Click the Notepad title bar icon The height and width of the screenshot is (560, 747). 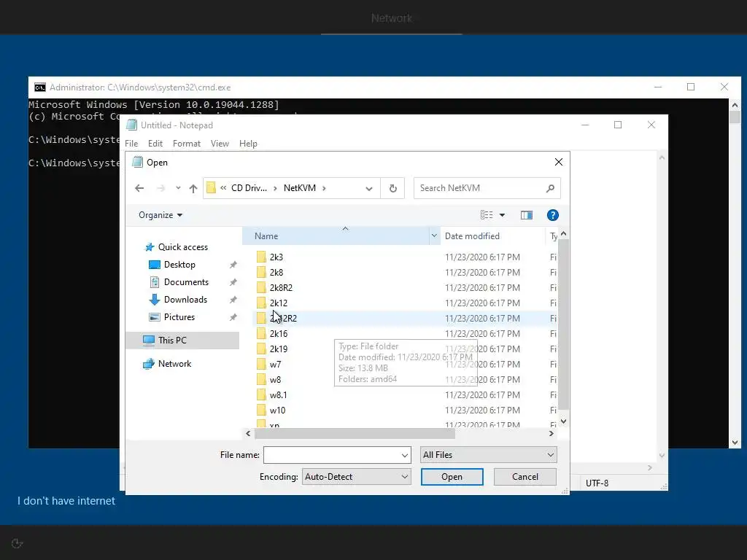(131, 125)
